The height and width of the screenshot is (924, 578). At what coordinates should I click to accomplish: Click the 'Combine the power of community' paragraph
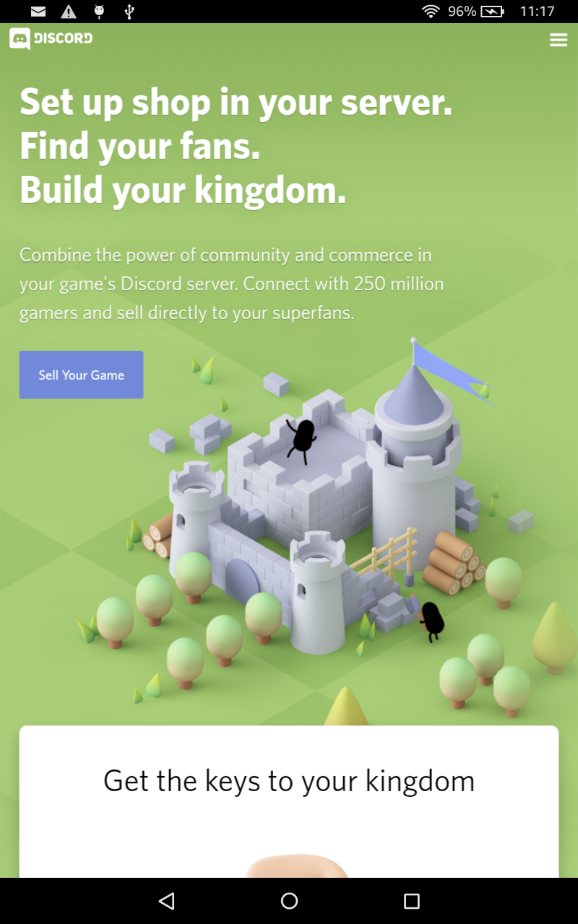(x=232, y=284)
